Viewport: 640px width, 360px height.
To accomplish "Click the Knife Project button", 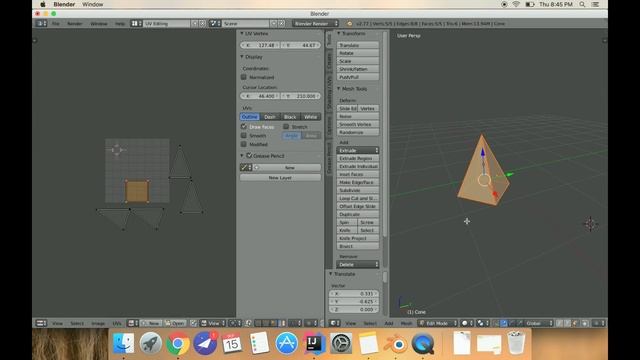I will (x=358, y=238).
